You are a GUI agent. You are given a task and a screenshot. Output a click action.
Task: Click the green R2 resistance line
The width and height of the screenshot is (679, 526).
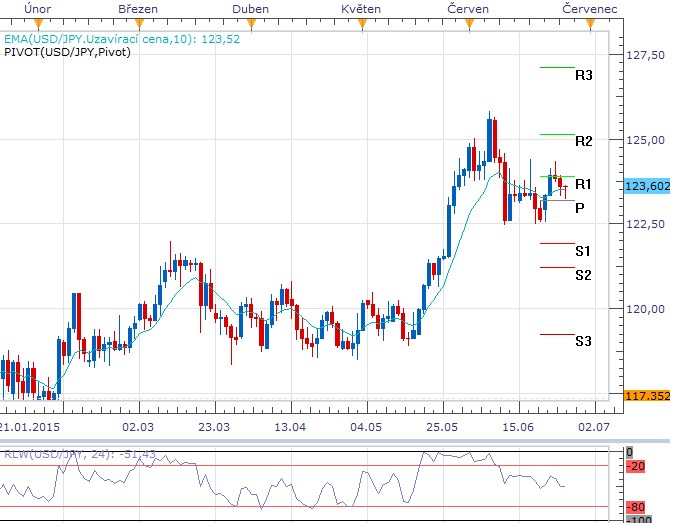tap(557, 135)
